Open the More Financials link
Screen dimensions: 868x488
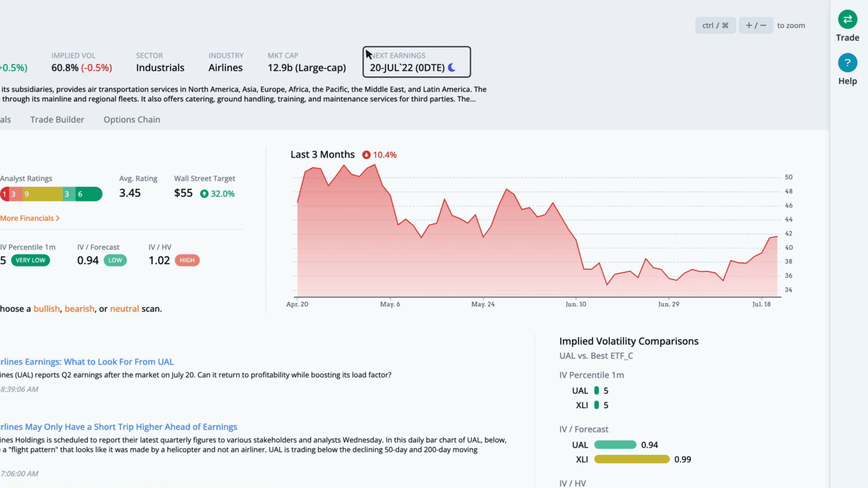click(x=30, y=218)
